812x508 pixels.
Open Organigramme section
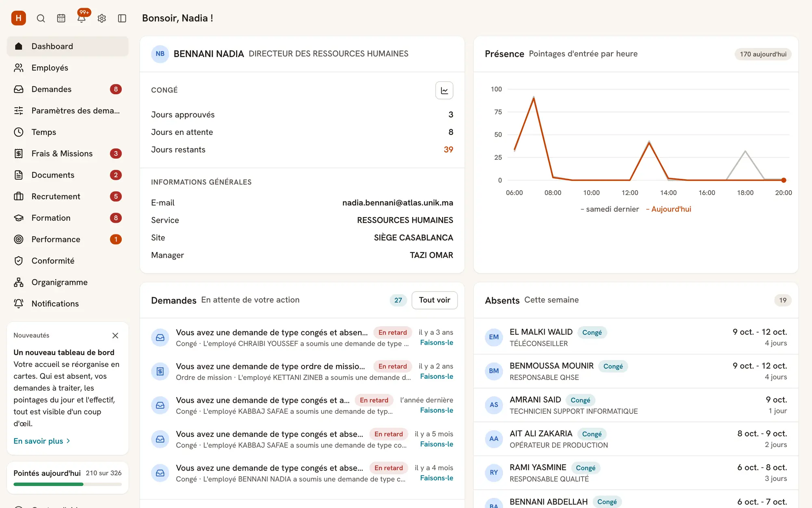point(68,282)
